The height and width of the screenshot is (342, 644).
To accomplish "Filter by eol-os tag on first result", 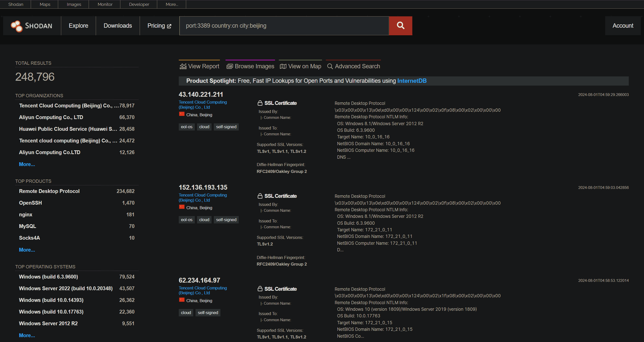I will click(x=187, y=127).
